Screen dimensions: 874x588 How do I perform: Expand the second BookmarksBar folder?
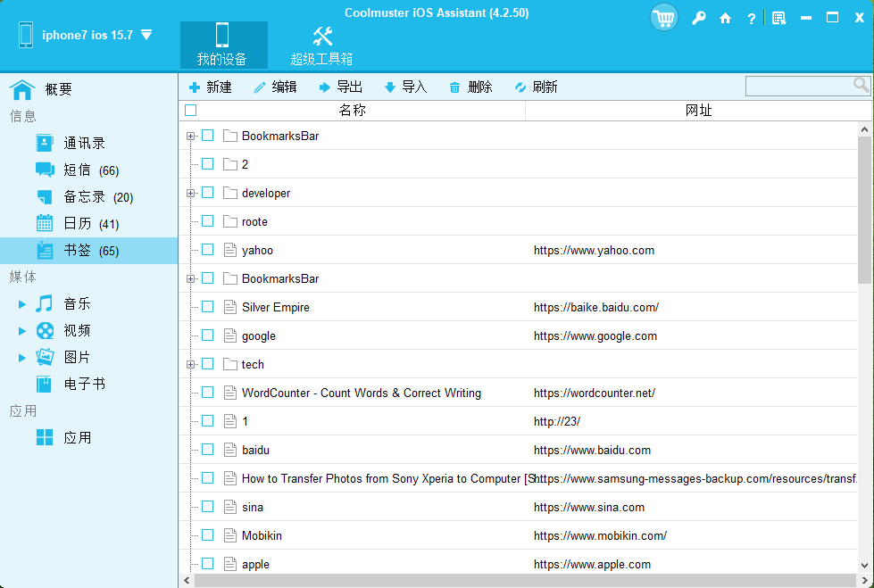[190, 278]
